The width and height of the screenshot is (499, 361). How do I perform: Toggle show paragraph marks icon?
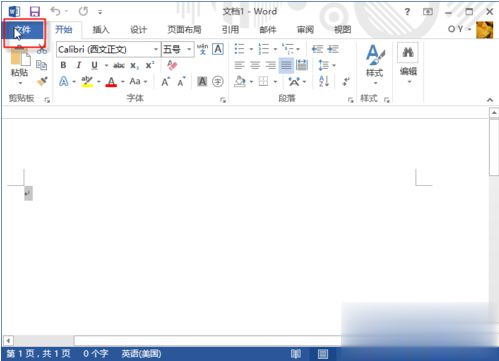346,81
